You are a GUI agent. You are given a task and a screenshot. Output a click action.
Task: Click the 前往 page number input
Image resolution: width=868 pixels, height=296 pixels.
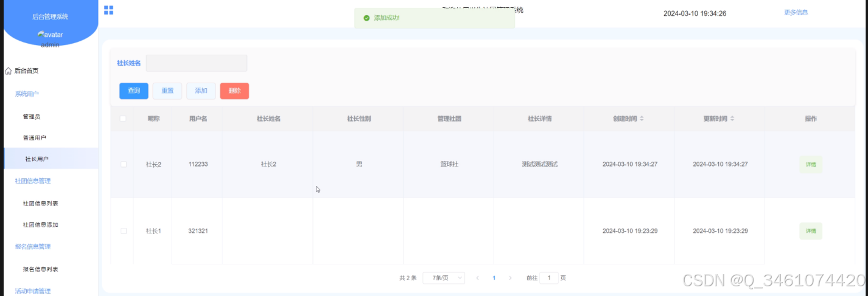(549, 278)
